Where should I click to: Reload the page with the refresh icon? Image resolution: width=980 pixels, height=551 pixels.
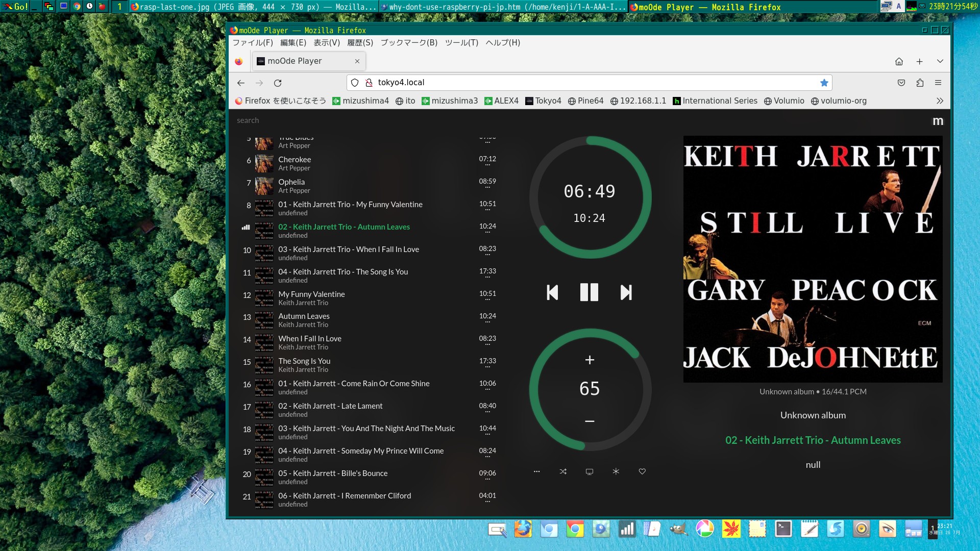[x=278, y=83]
